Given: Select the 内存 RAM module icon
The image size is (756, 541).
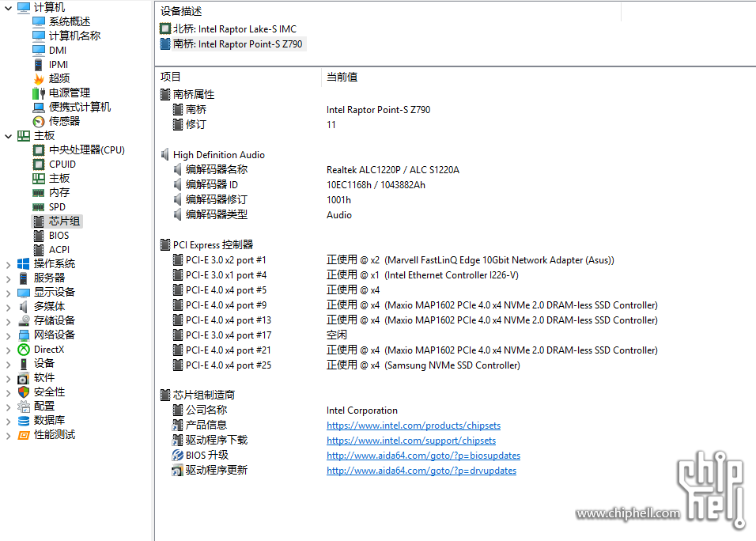Looking at the screenshot, I should pos(39,193).
